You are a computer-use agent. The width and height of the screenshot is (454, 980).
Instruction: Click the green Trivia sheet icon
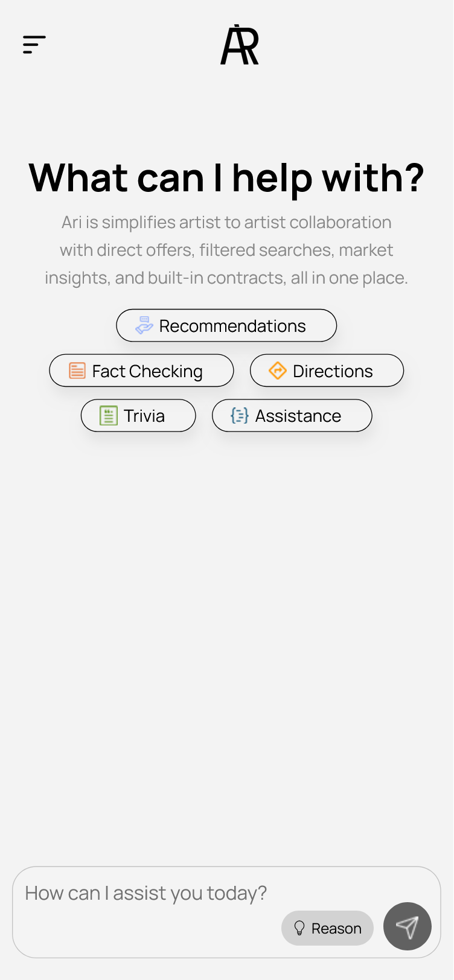click(109, 415)
